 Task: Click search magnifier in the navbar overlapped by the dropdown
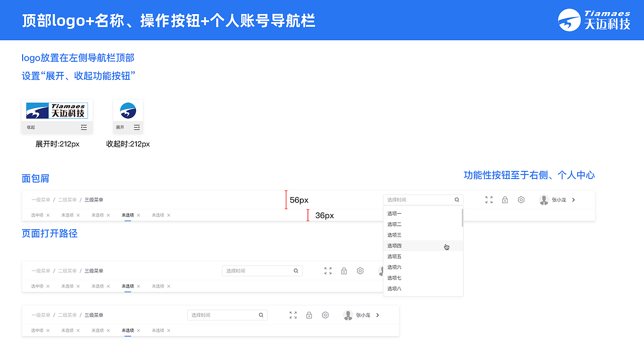(296, 270)
